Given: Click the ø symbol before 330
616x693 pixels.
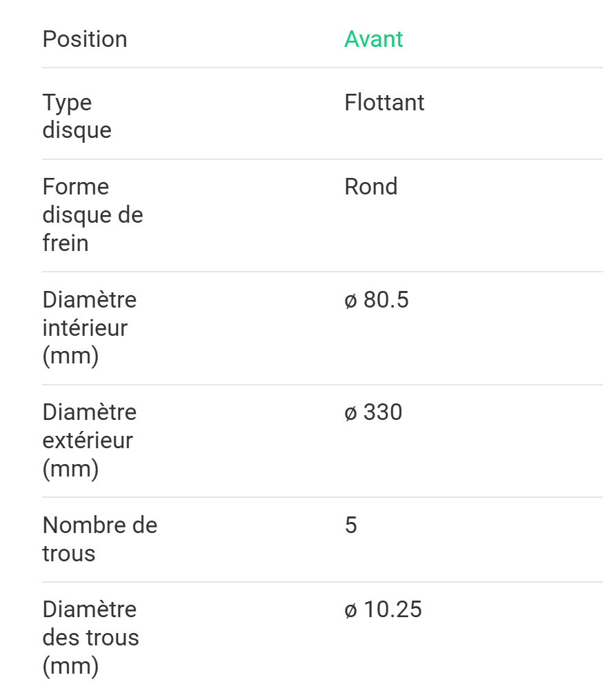Looking at the screenshot, I should [350, 414].
